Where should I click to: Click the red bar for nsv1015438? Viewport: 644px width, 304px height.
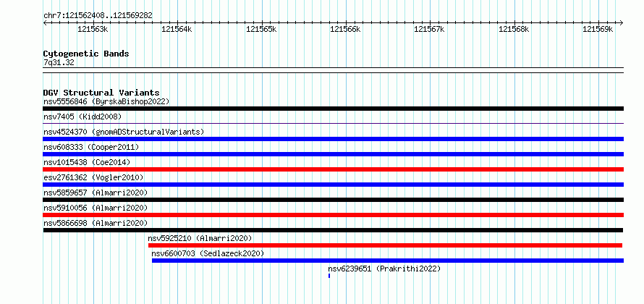(333, 169)
